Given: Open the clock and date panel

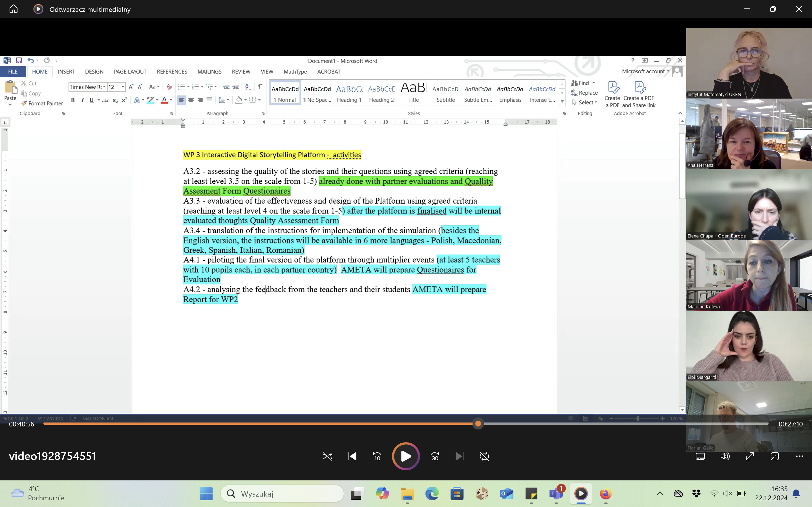Looking at the screenshot, I should [x=771, y=493].
